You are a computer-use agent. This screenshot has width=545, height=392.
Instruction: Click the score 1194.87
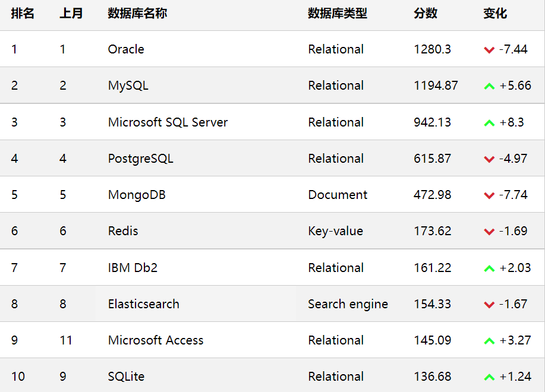tap(436, 86)
